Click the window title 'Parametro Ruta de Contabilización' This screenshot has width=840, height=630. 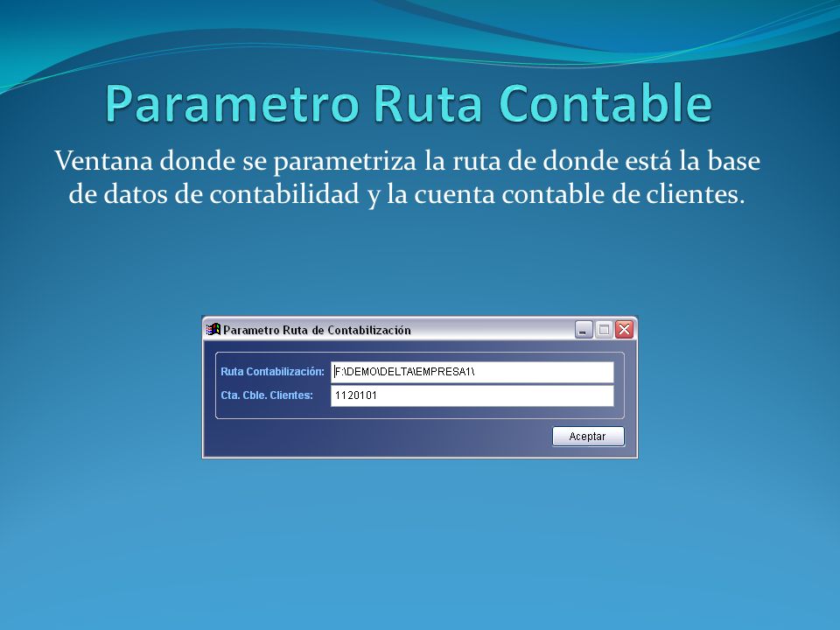(x=317, y=330)
